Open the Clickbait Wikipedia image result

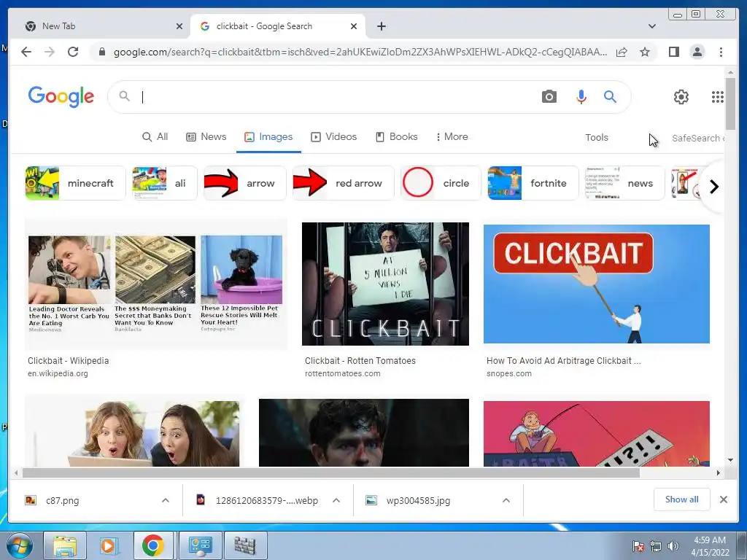pyautogui.click(x=156, y=284)
